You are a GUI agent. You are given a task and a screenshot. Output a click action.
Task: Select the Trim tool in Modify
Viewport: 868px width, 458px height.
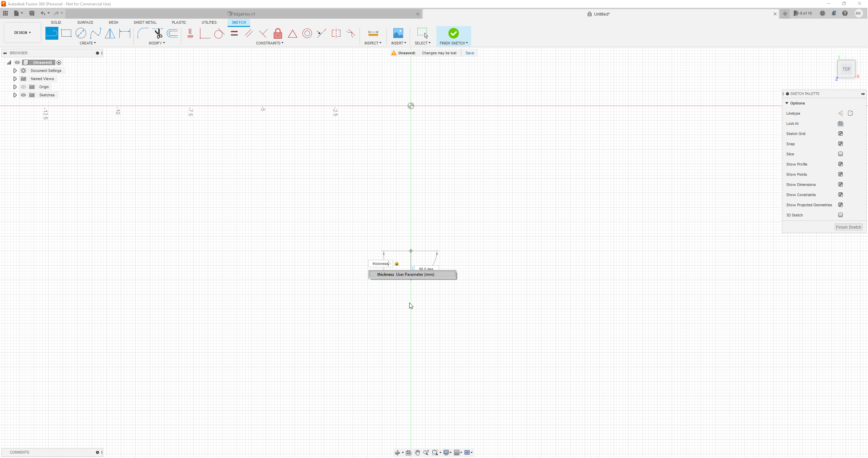click(158, 33)
